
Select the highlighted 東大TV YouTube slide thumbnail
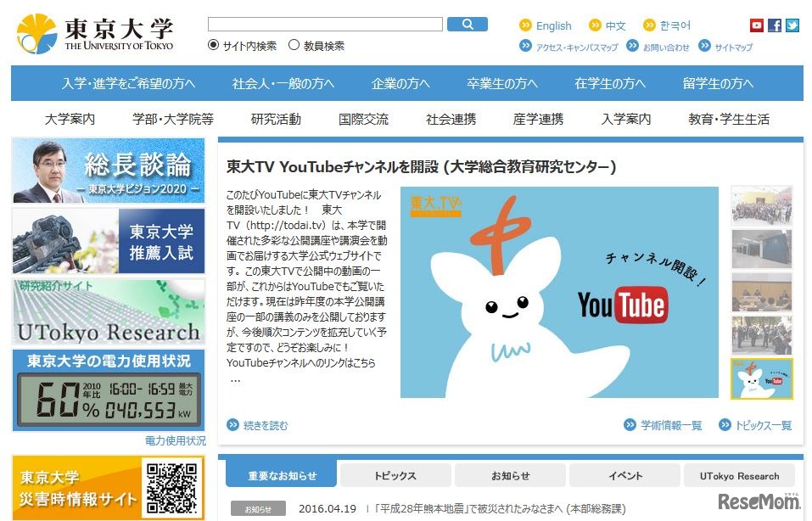coord(762,379)
